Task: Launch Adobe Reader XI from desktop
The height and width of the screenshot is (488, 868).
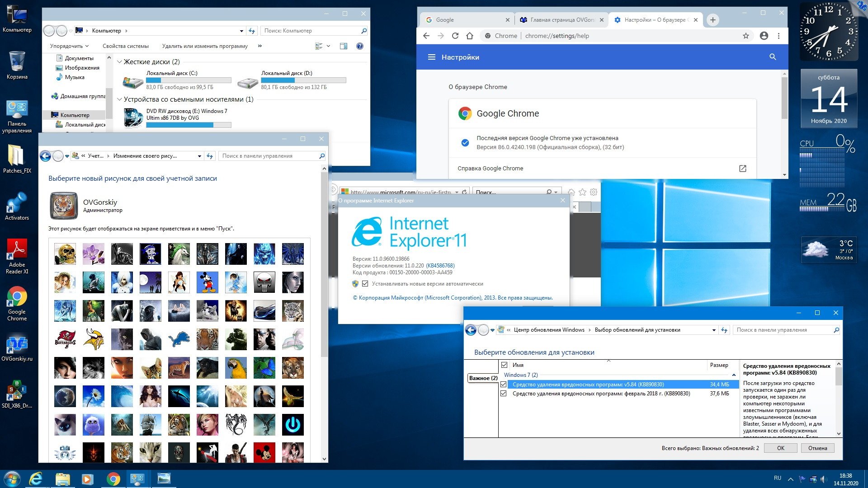Action: (x=17, y=257)
